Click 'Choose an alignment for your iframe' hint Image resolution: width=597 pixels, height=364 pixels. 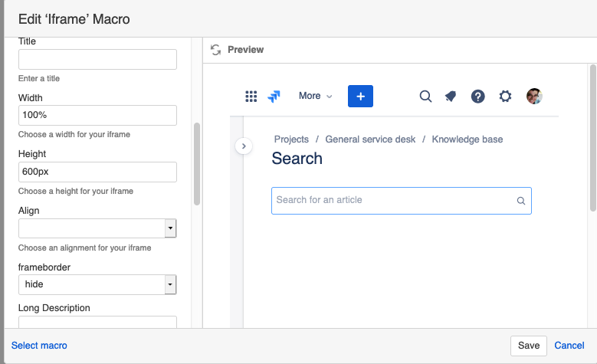84,248
